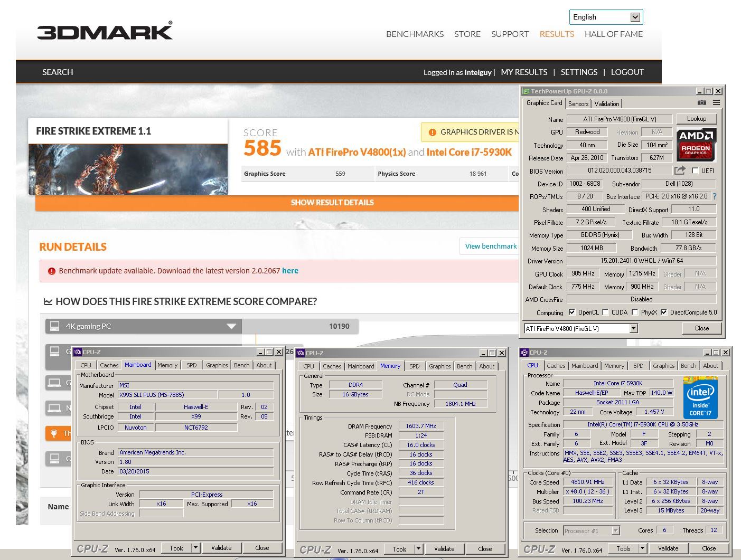Image resolution: width=741 pixels, height=560 pixels.
Task: Click the Fire Strike Extreme thumbnail image
Action: tap(128, 169)
